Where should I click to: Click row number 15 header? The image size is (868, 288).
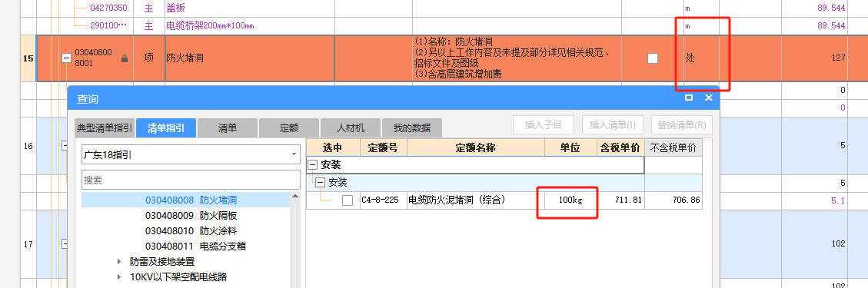tap(28, 58)
